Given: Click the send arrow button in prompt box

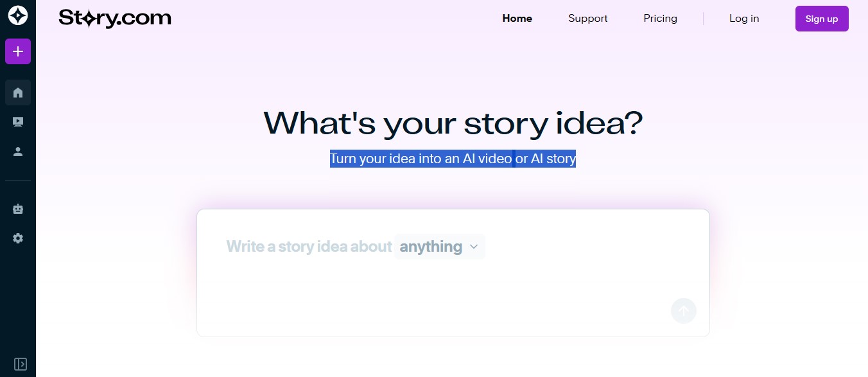Looking at the screenshot, I should (x=684, y=311).
